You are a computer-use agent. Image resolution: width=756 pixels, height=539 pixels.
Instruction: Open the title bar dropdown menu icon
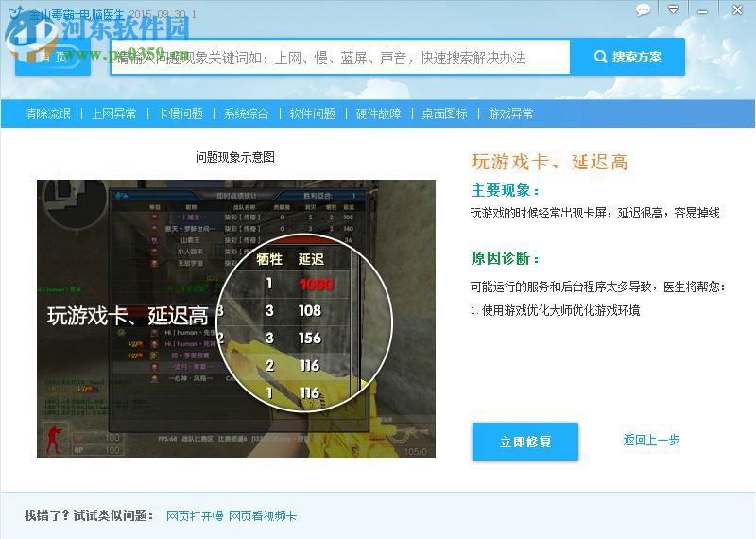click(x=673, y=9)
